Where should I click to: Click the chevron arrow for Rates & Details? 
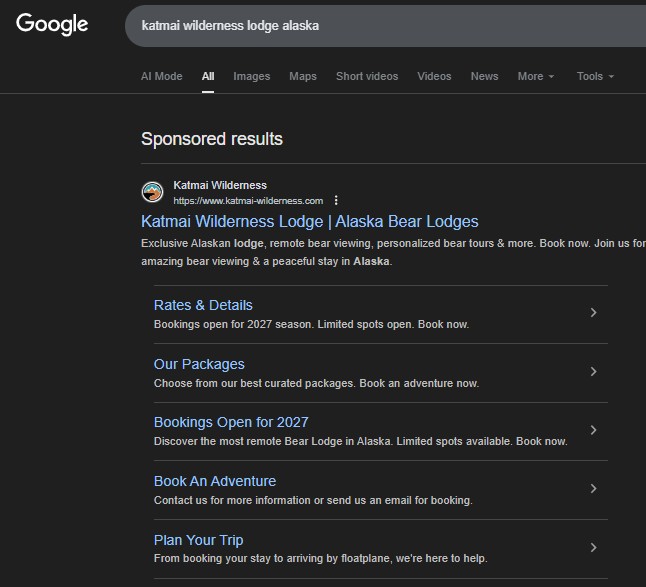(x=593, y=313)
